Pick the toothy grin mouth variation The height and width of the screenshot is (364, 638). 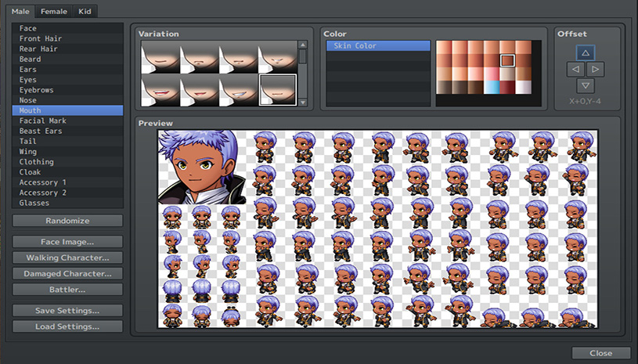(x=239, y=91)
